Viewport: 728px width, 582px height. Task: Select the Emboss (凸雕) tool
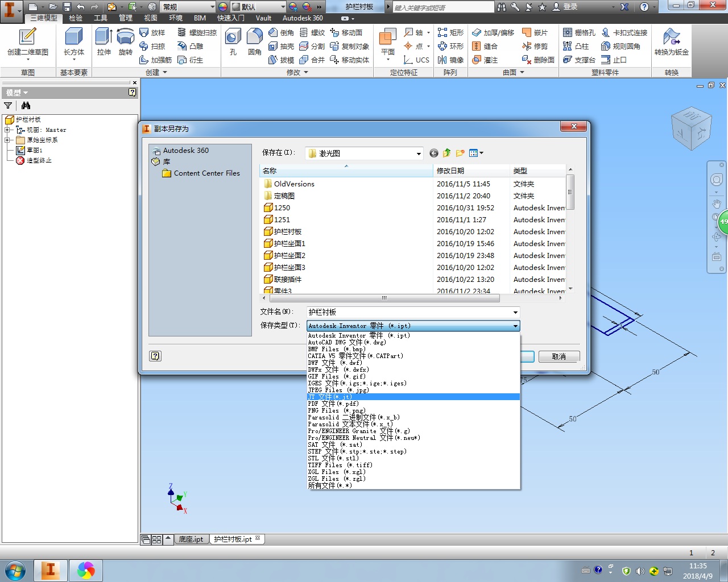click(x=191, y=46)
